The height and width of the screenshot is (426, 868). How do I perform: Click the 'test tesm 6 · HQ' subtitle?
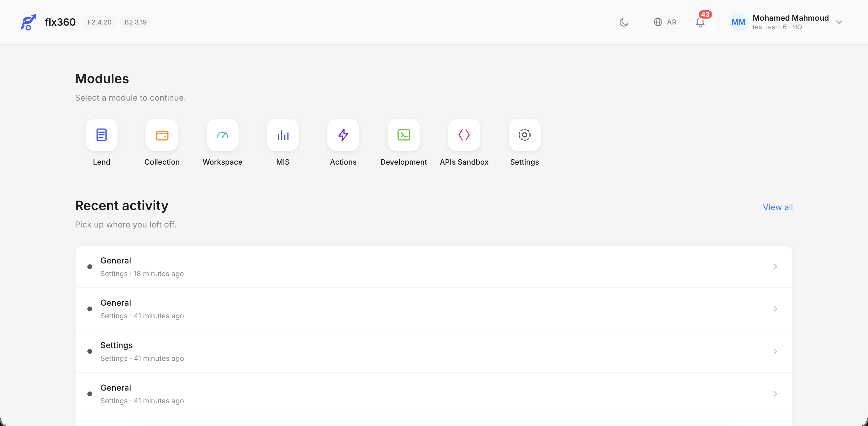[777, 27]
